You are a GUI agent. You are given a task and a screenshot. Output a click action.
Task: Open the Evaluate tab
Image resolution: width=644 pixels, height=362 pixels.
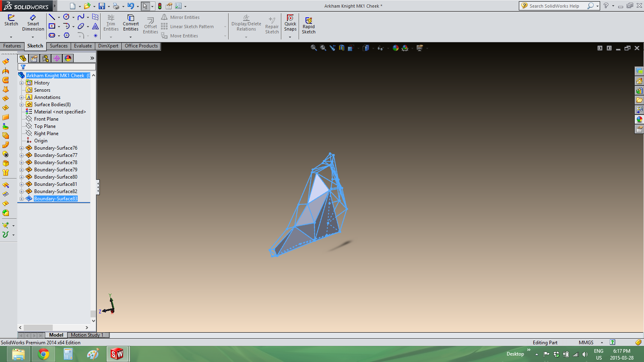coord(83,46)
